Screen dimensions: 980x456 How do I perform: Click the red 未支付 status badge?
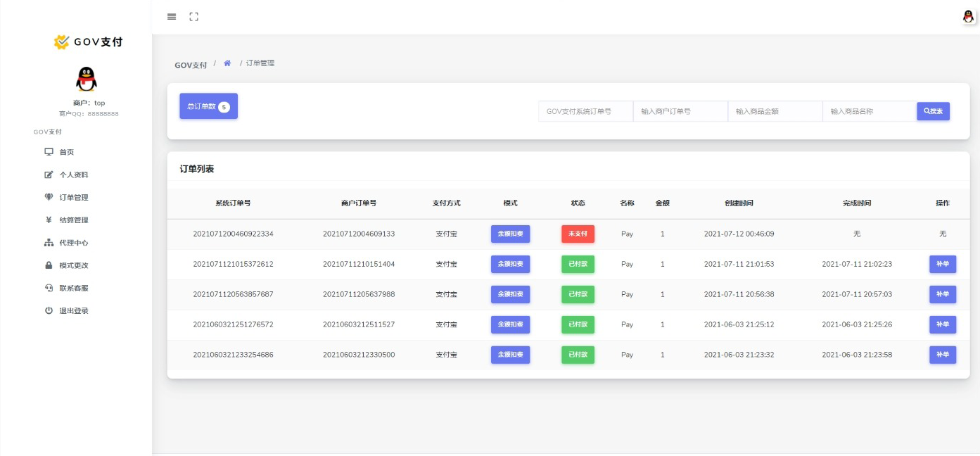578,234
